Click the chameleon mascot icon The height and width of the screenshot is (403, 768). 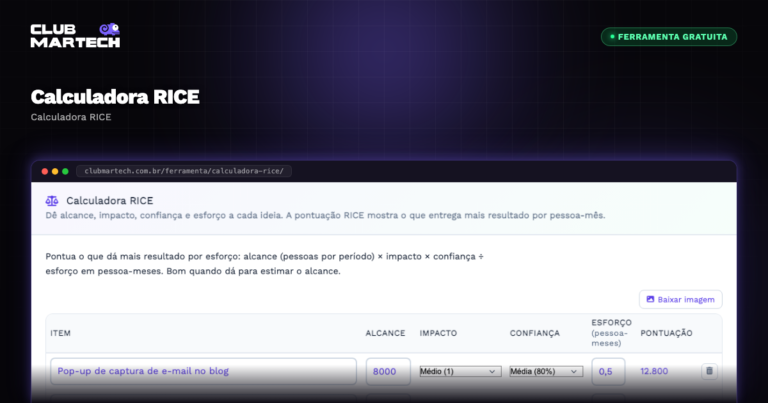point(109,29)
